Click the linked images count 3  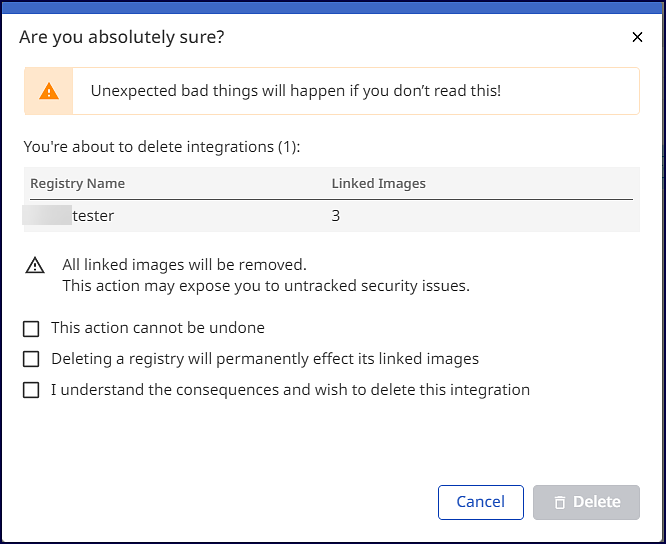336,215
